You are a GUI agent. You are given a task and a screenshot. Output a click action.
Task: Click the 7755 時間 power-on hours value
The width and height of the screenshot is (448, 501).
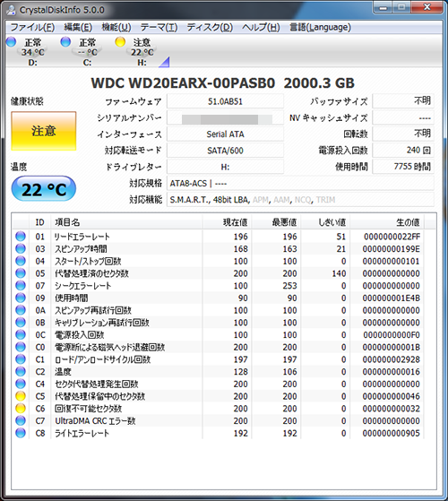pyautogui.click(x=403, y=167)
